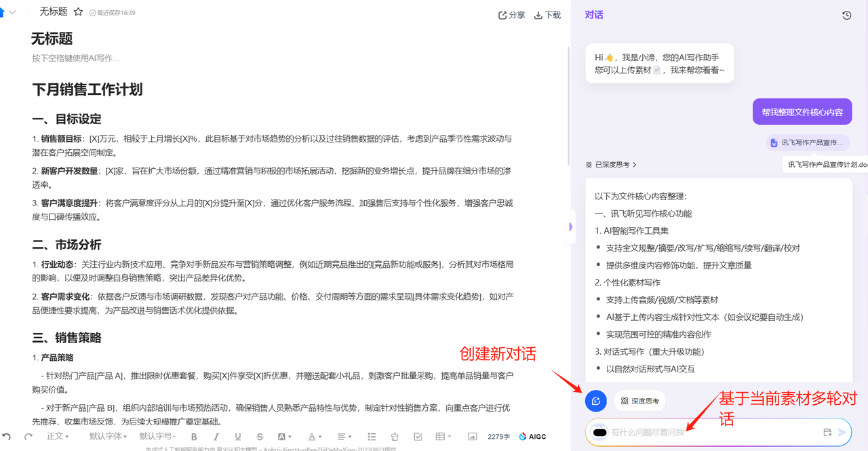868x451 pixels.
Task: Click the 2279字 word count
Action: (x=498, y=437)
